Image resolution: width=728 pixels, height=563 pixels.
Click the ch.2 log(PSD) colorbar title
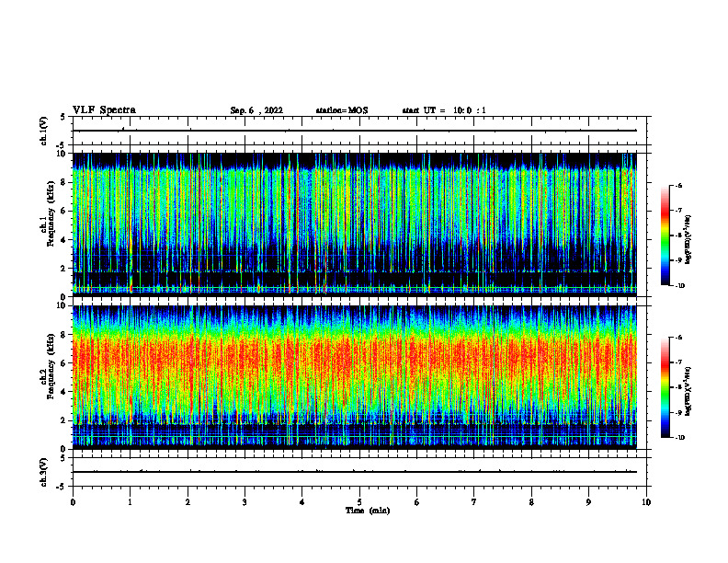(x=688, y=391)
